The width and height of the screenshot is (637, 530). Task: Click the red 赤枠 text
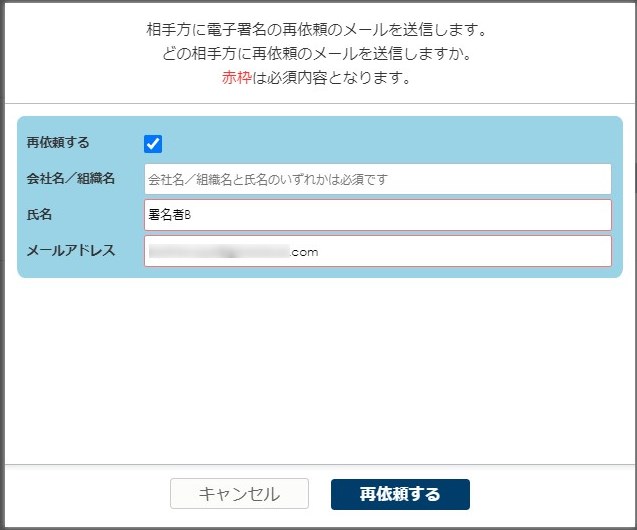tap(237, 77)
